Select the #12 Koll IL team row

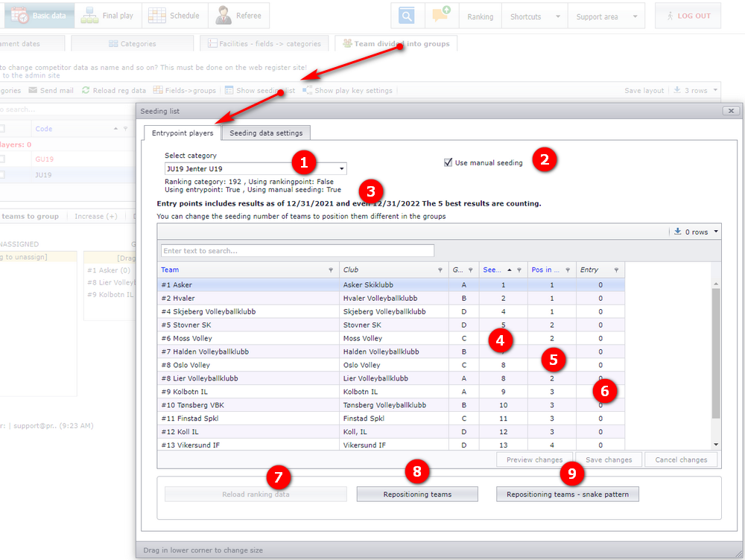391,432
